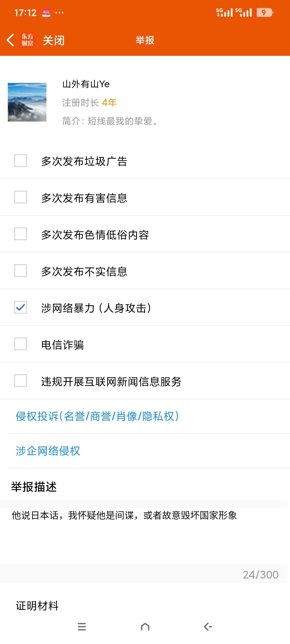290x644 pixels.
Task: Check 电信诈骗 checkbox
Action: (x=20, y=344)
